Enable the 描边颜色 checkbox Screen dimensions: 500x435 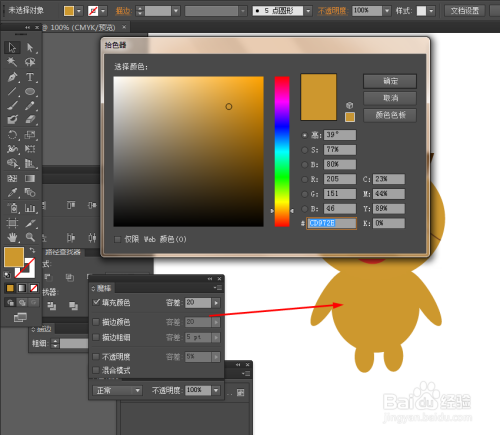point(96,322)
